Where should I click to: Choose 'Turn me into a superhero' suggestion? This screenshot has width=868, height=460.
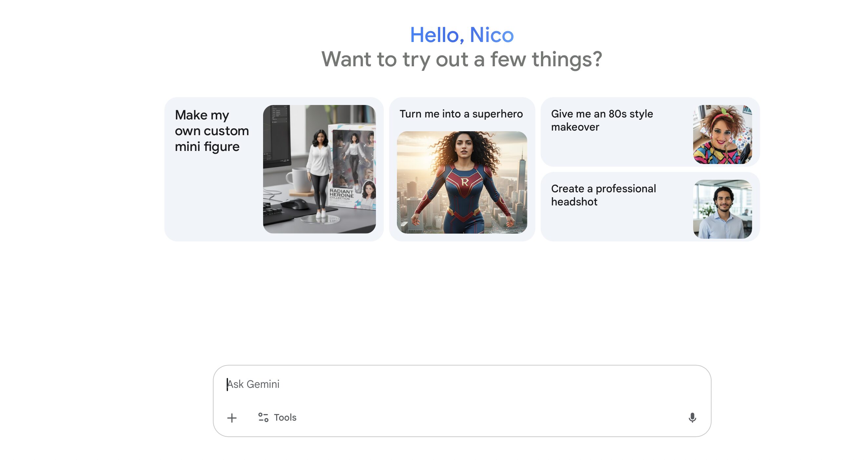(x=462, y=169)
